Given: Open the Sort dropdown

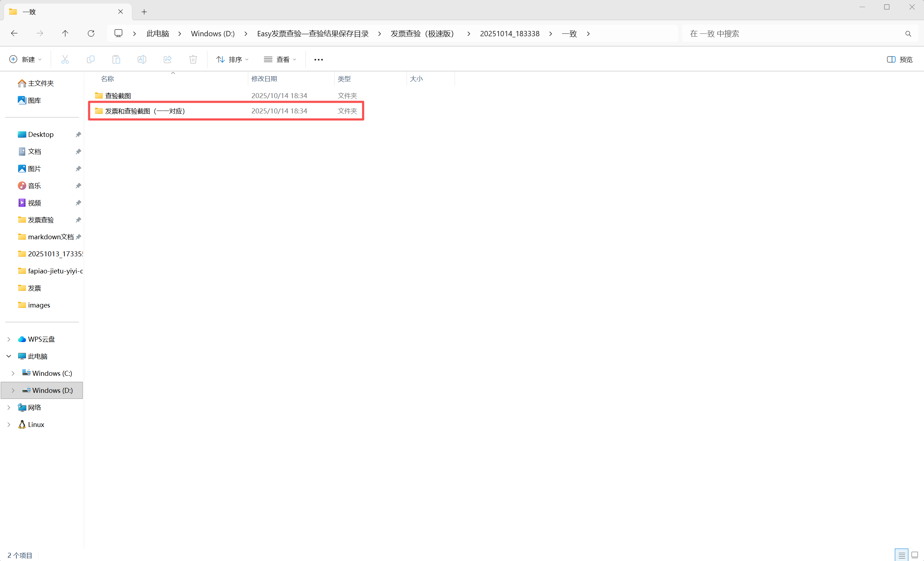Looking at the screenshot, I should (232, 59).
